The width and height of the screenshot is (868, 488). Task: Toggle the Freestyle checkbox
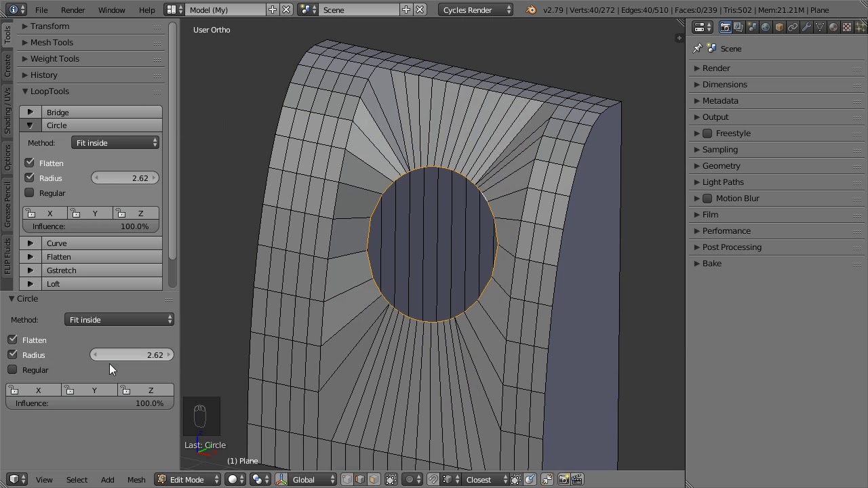pos(707,134)
